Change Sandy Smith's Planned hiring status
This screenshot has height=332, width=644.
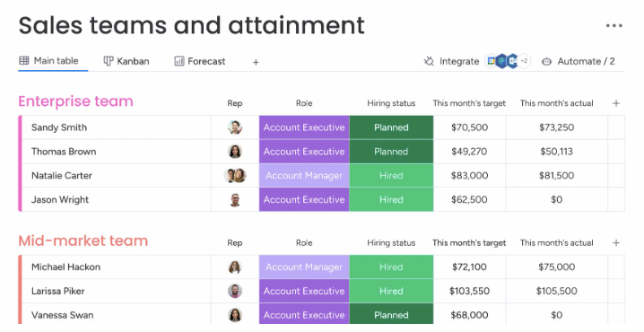tap(391, 127)
